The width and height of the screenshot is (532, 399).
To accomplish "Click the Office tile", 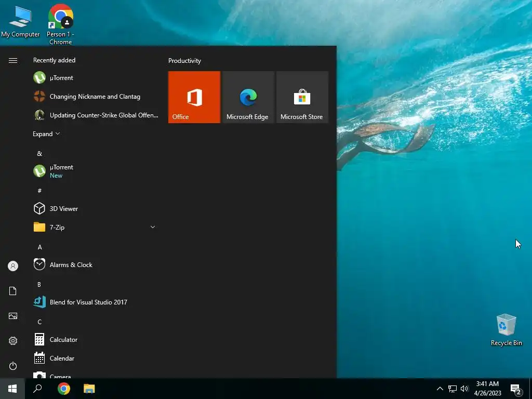I will [x=194, y=97].
